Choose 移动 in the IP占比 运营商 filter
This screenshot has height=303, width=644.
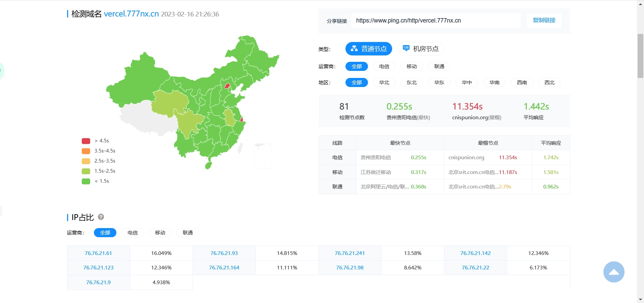pos(160,233)
